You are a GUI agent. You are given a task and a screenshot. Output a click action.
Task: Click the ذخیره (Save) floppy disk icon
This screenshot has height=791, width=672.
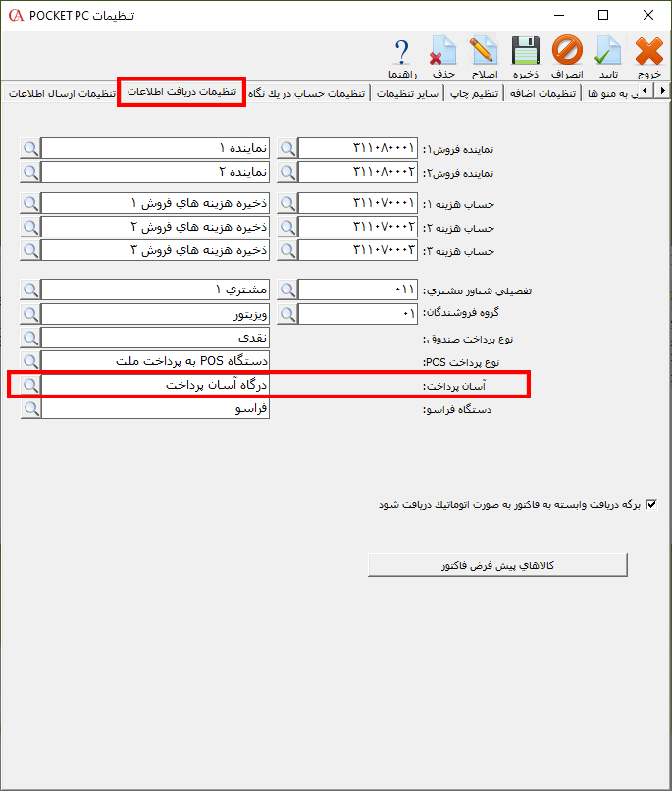(527, 55)
